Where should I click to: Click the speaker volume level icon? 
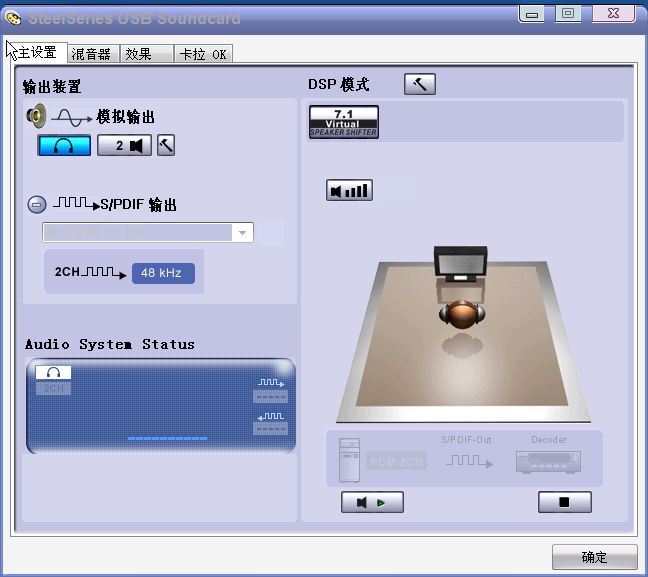click(349, 190)
